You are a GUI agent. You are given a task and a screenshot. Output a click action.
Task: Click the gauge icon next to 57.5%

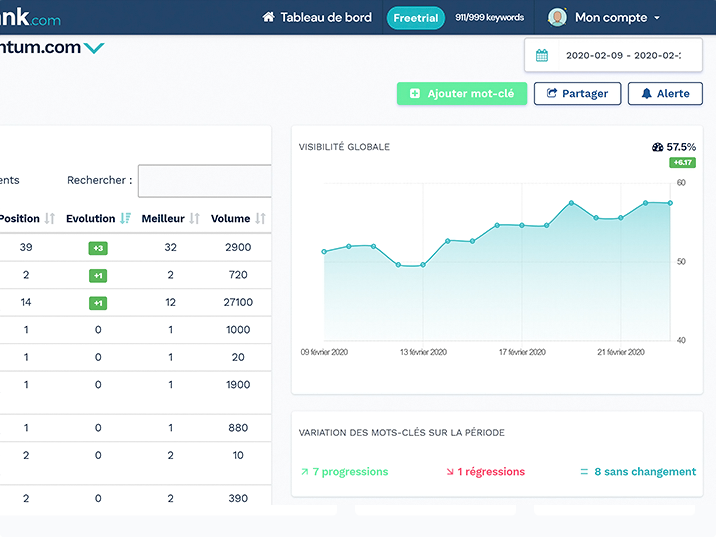[657, 147]
